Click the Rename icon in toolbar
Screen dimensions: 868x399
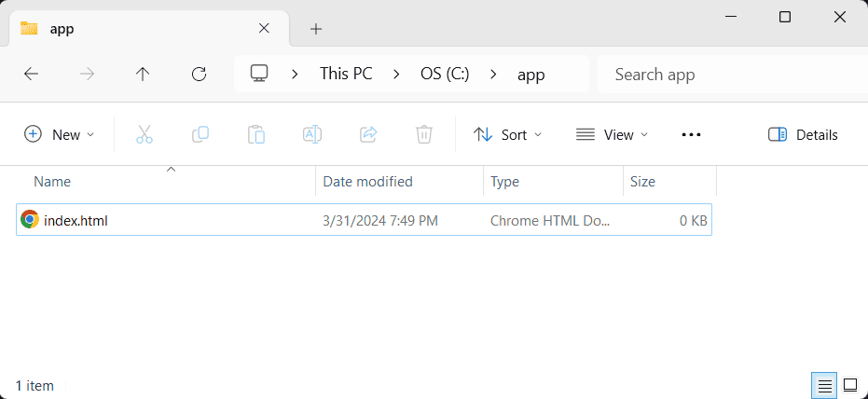pyautogui.click(x=311, y=134)
